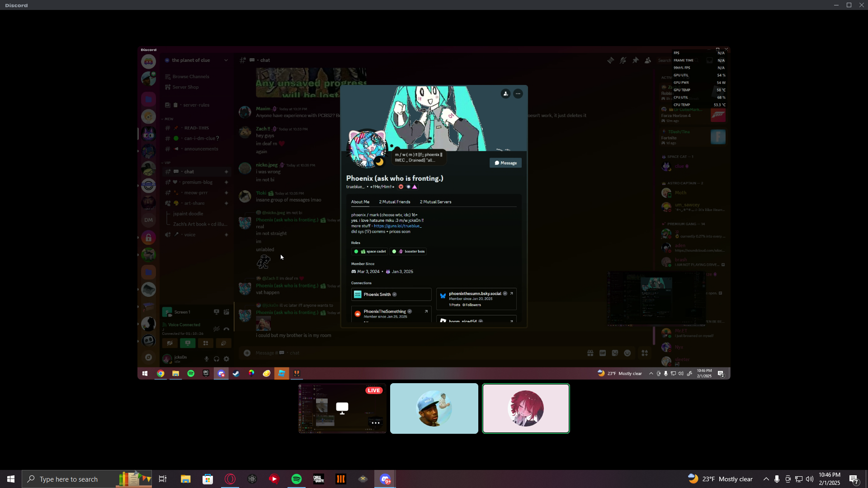Open Spotify from the Windows taskbar
The height and width of the screenshot is (488, 868).
[297, 479]
